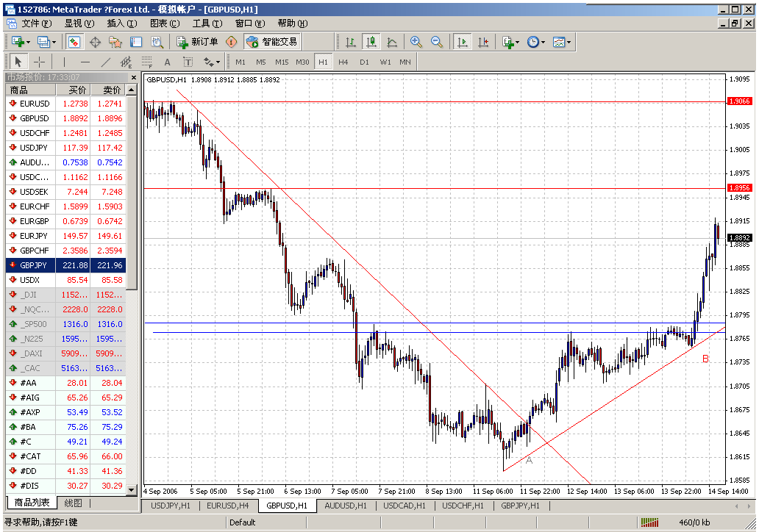Viewport: 759px width, 532px height.
Task: Click the zoom out magnifier icon
Action: pyautogui.click(x=437, y=42)
